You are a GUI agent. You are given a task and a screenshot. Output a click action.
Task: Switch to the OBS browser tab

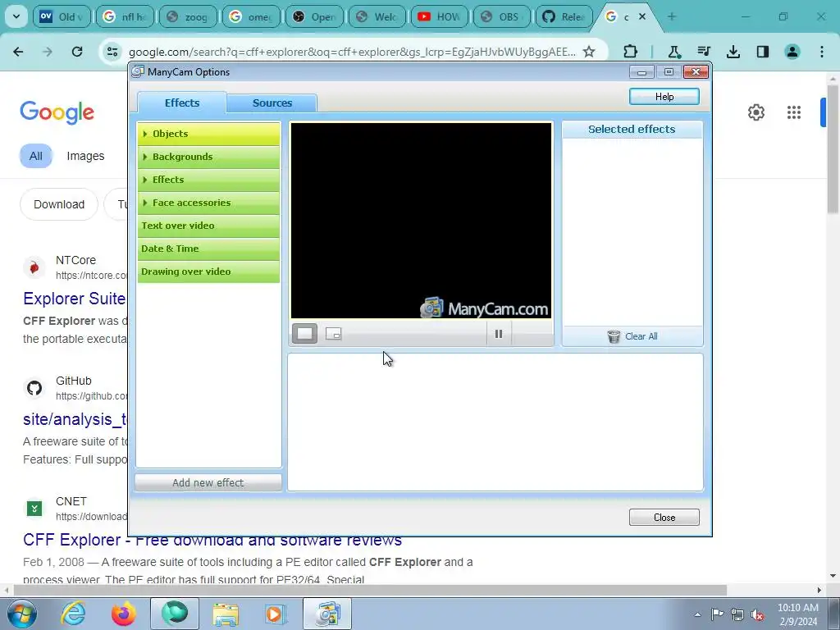tap(502, 16)
